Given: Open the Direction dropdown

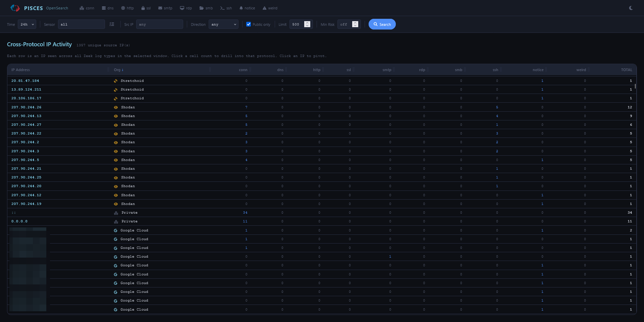Looking at the screenshot, I should pos(223,24).
